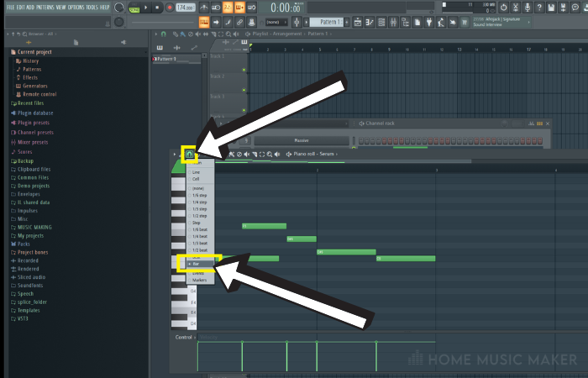Screen dimensions: 588x378
Task: Open the global snap (none) dropdown
Action: point(276,22)
